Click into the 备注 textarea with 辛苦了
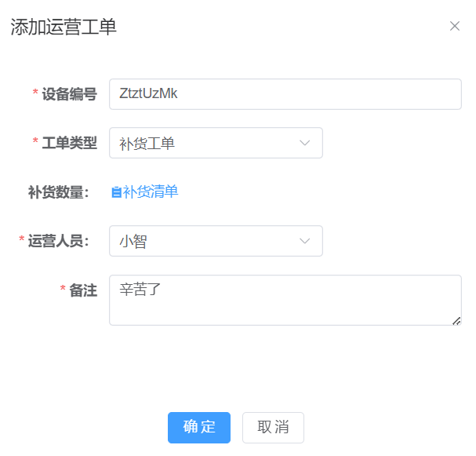Viewport: 476px width, 456px height. click(x=285, y=300)
